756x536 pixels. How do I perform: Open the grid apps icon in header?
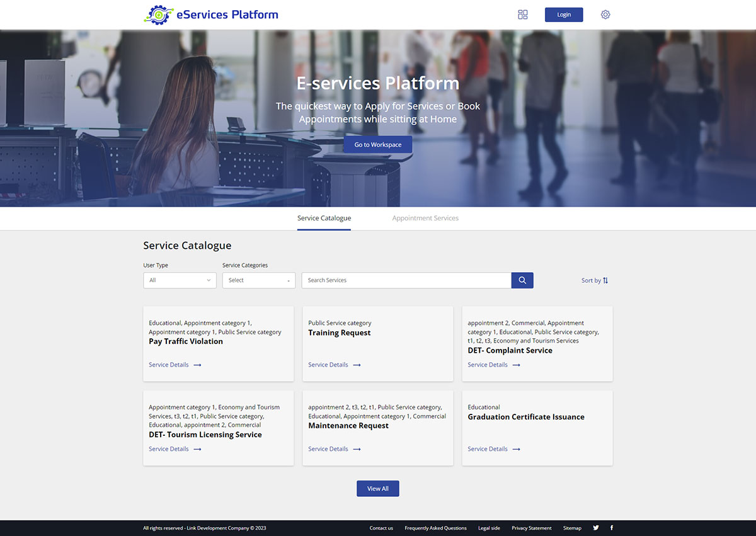click(x=523, y=14)
